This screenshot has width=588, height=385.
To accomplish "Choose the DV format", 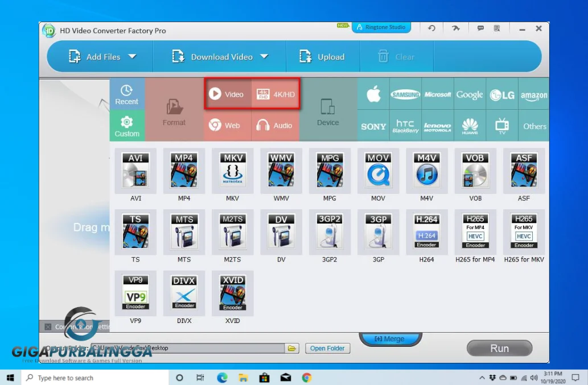I will [x=281, y=232].
